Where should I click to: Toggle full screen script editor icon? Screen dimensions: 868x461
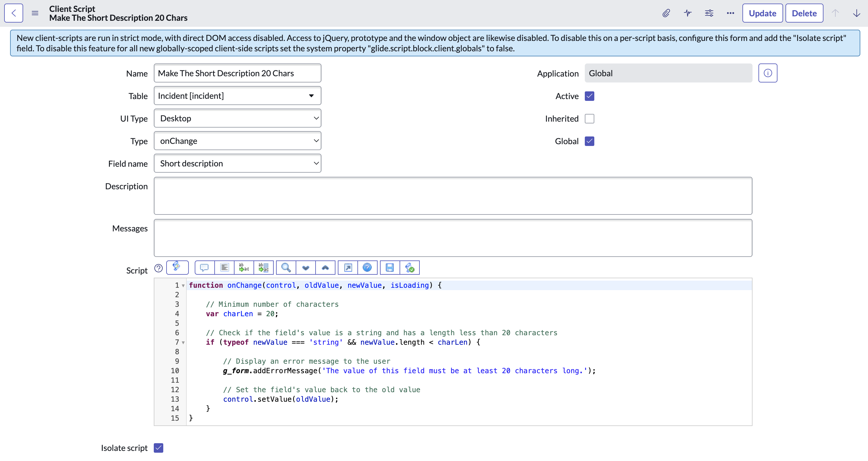348,268
